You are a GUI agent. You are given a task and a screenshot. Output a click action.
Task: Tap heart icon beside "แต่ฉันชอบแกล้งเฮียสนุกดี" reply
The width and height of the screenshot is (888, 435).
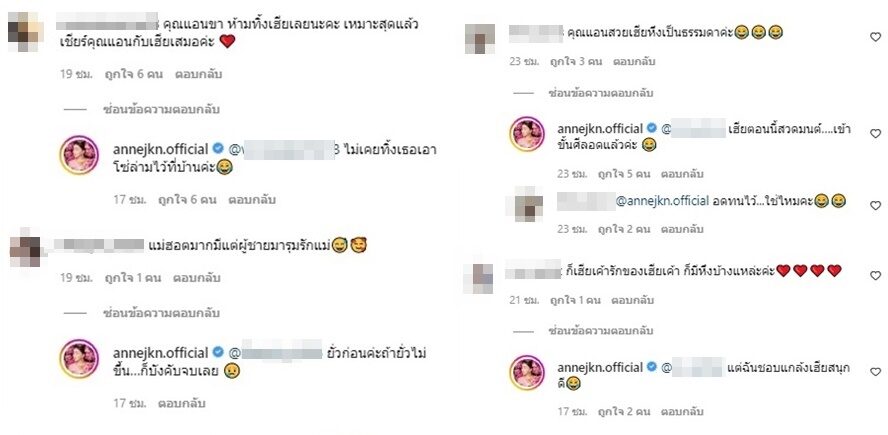875,372
